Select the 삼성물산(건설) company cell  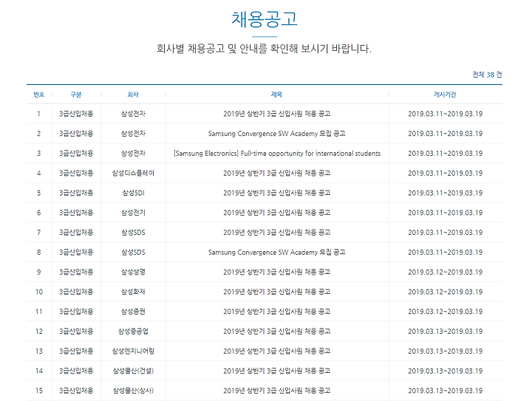click(133, 371)
